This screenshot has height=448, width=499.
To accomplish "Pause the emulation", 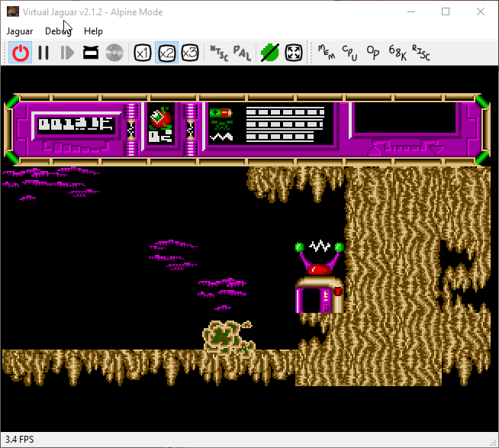I will point(44,53).
